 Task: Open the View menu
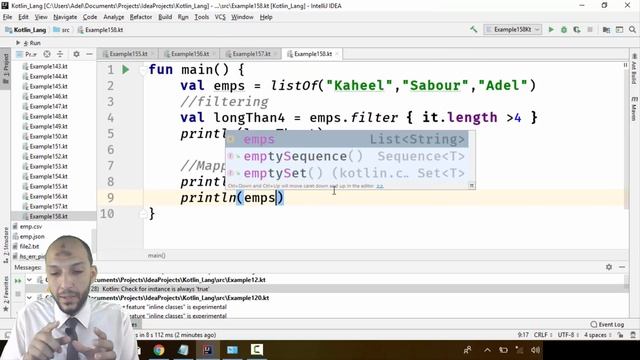click(x=41, y=17)
